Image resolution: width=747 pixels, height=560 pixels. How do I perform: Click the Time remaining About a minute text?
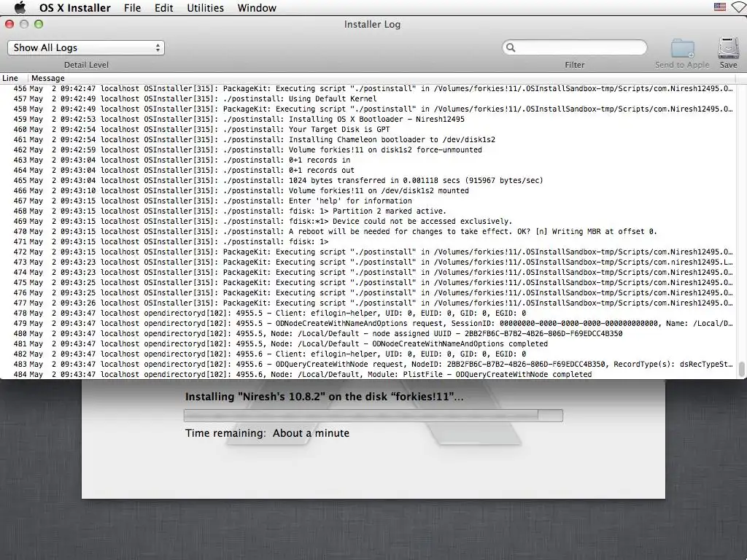click(267, 433)
